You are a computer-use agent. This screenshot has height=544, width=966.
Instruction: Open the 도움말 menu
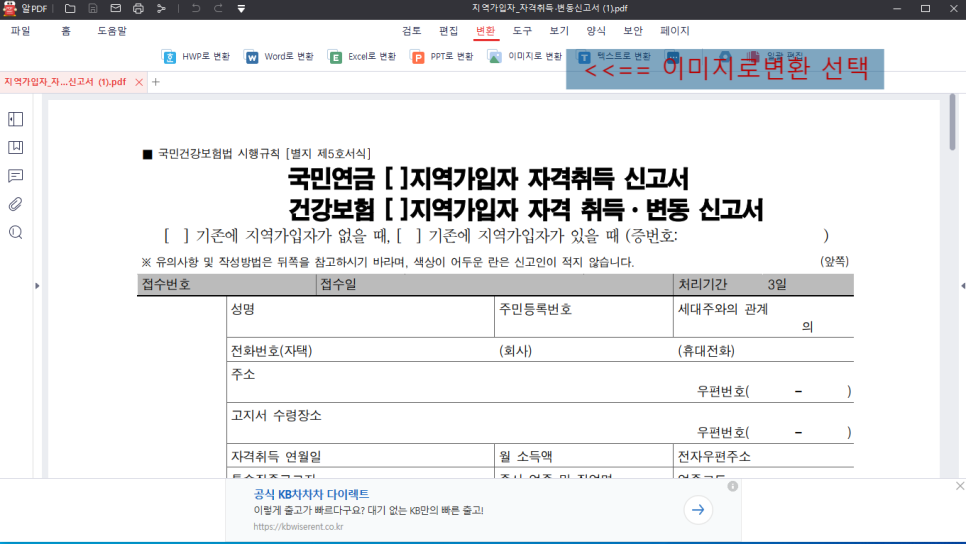tap(112, 31)
